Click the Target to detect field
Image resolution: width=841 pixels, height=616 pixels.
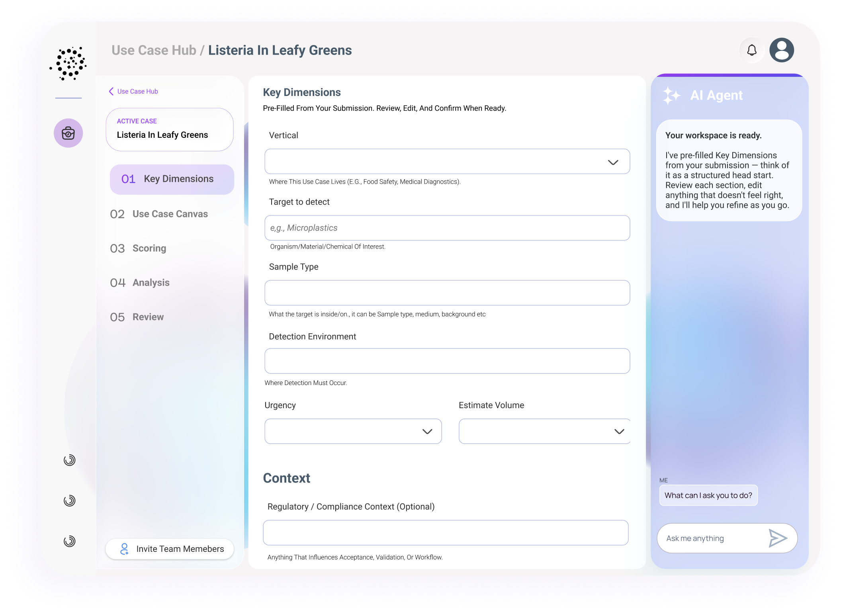tap(447, 228)
